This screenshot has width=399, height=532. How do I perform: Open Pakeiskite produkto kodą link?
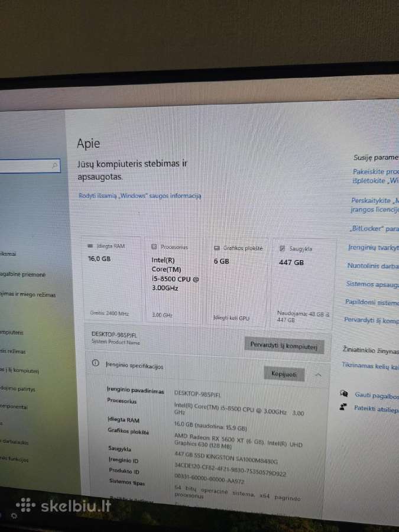coord(375,176)
